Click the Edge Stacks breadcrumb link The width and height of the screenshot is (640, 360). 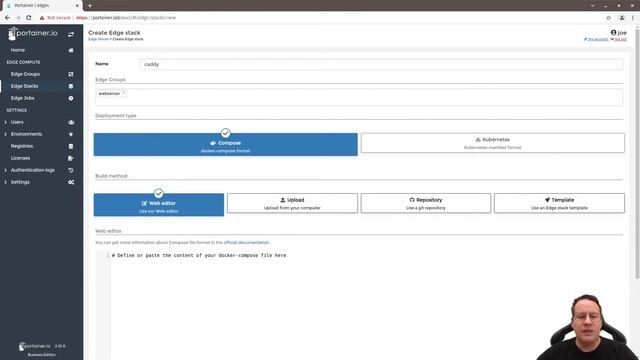tap(98, 39)
